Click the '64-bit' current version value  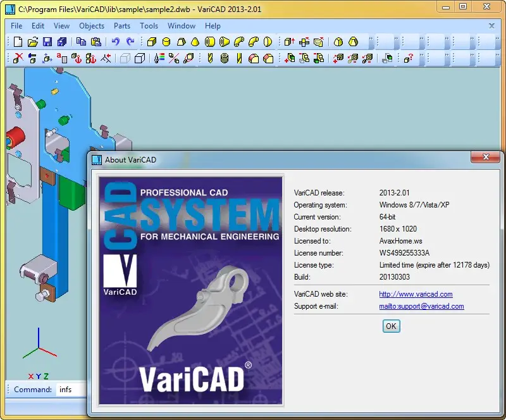(387, 217)
